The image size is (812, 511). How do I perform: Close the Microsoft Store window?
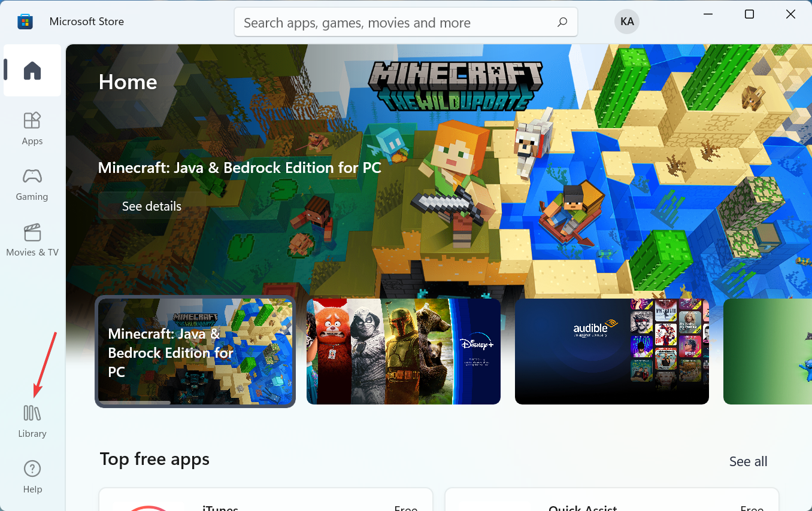(x=791, y=14)
